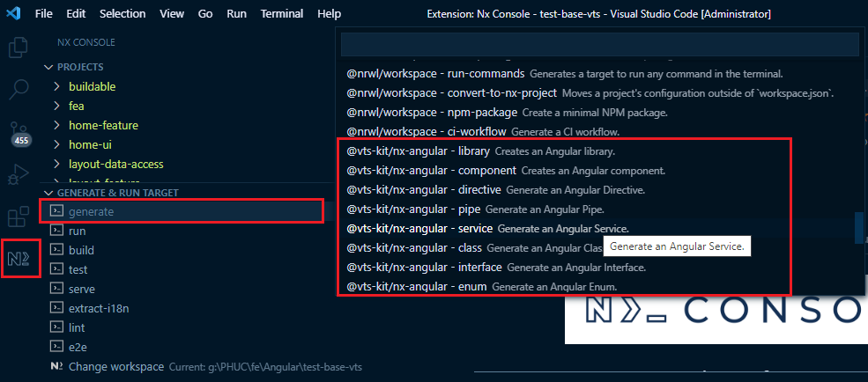The image size is (868, 382).
Task: Click the NX CONSOLE panel title
Action: click(86, 42)
